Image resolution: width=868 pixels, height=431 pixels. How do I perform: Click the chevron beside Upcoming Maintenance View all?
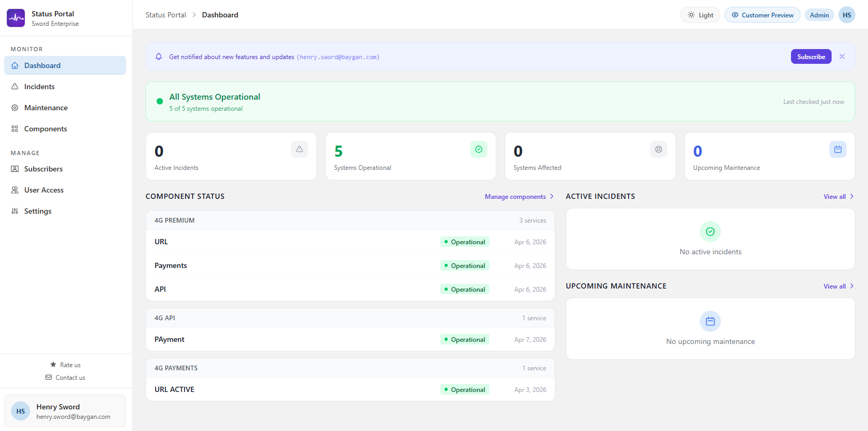(x=852, y=286)
